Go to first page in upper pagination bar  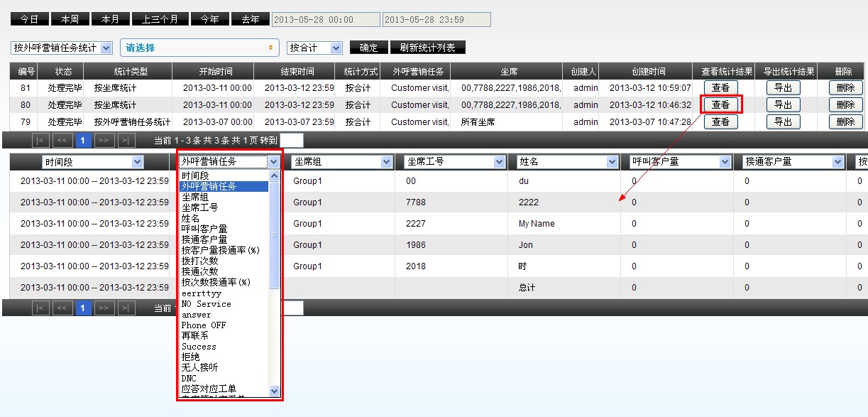[x=41, y=141]
